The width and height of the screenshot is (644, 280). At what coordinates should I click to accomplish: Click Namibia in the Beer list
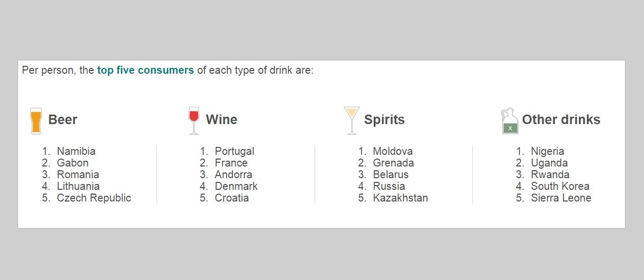coord(76,151)
